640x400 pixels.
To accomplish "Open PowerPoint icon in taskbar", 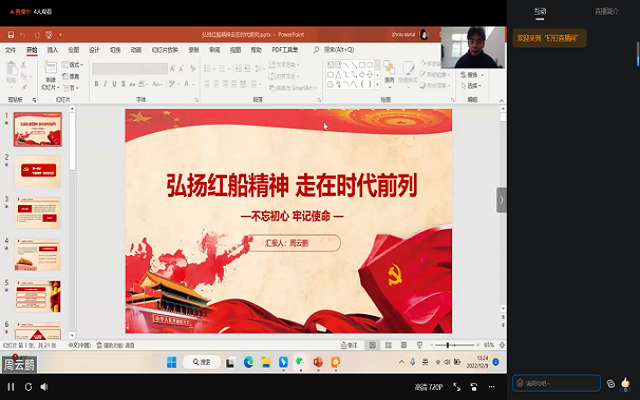I will coord(318,362).
